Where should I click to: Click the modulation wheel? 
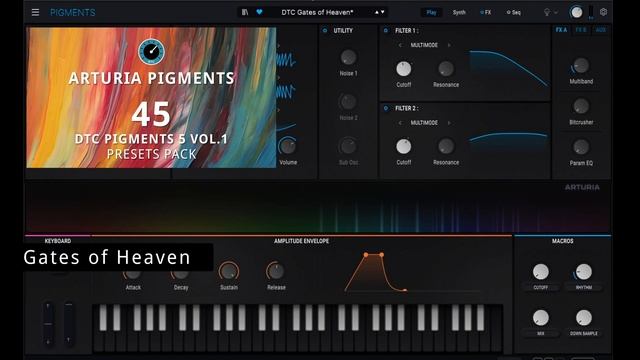point(69,324)
